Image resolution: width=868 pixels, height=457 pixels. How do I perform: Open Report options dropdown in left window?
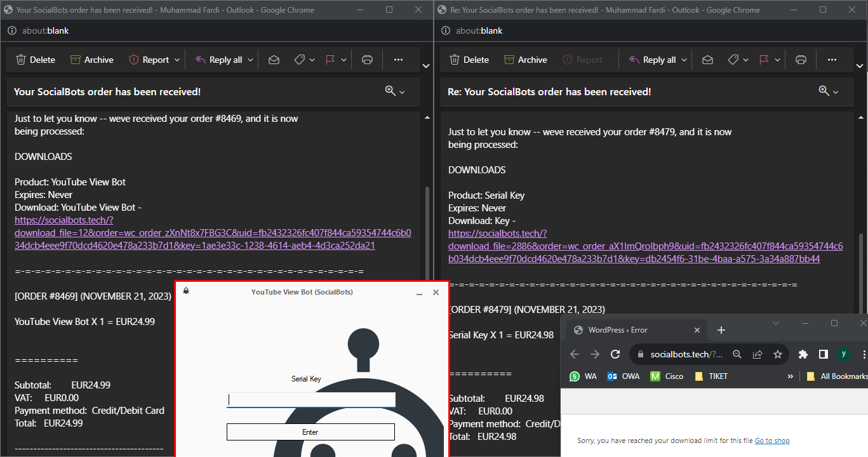pos(177,60)
